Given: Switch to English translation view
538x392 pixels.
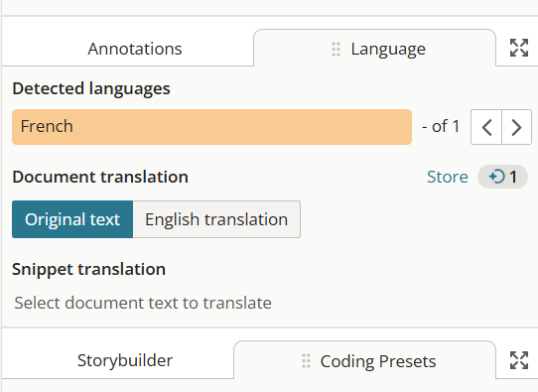Looking at the screenshot, I should pos(216,219).
